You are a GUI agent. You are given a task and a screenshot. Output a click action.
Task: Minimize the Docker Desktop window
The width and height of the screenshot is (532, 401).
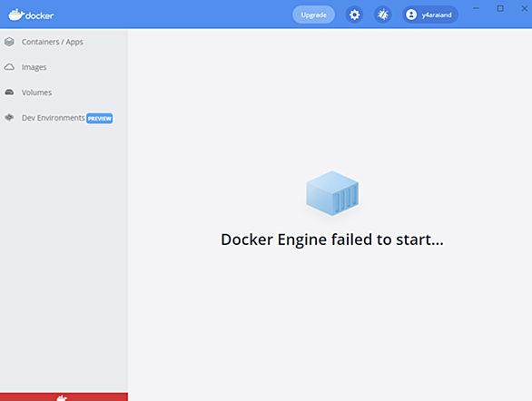coord(476,8)
